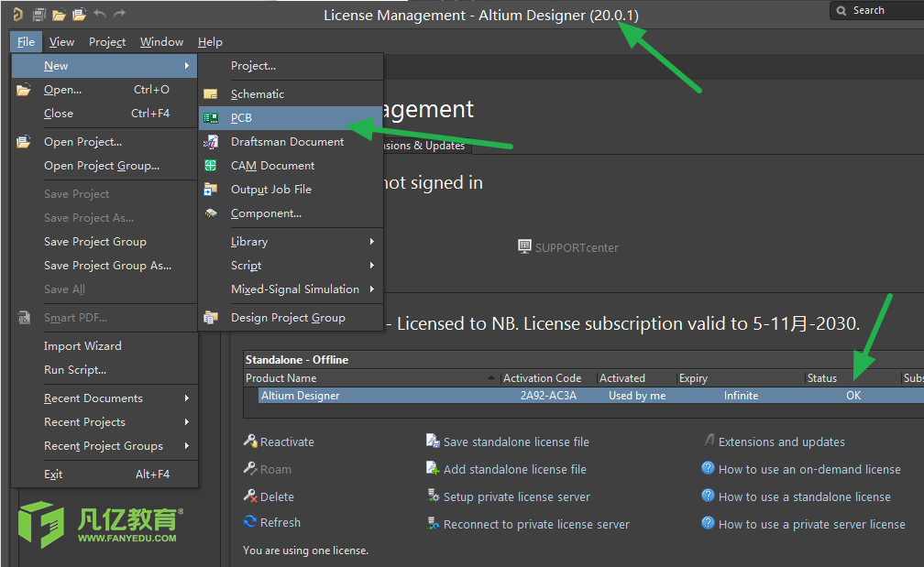924x567 pixels.
Task: Click the Draftsman Document icon
Action: click(211, 142)
